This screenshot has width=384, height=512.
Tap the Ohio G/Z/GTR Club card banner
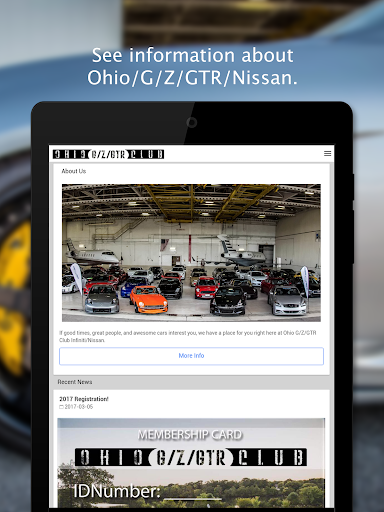click(x=191, y=457)
